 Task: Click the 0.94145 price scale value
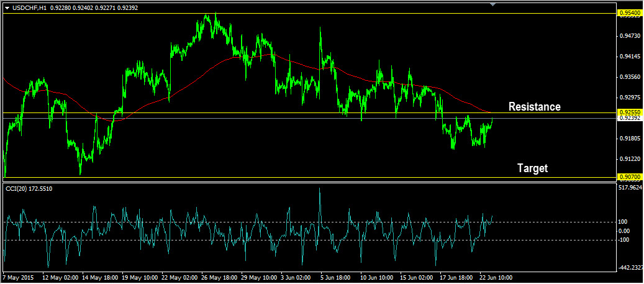tap(632, 57)
